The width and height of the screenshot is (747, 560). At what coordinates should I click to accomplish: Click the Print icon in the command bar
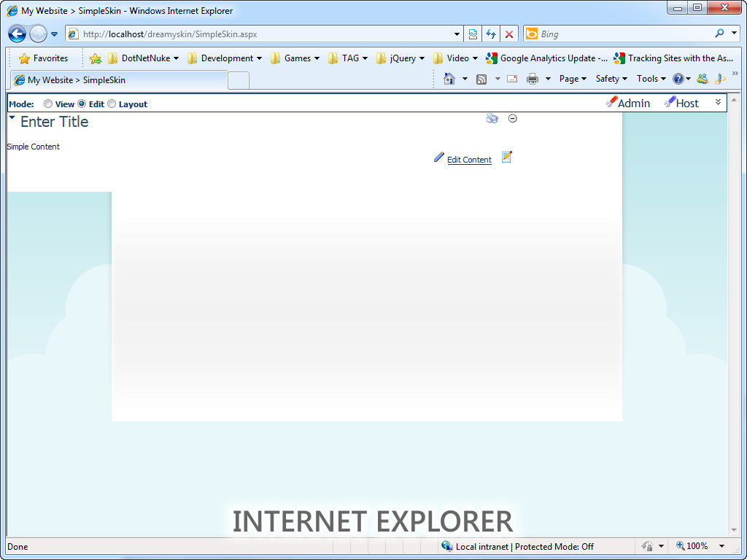532,79
